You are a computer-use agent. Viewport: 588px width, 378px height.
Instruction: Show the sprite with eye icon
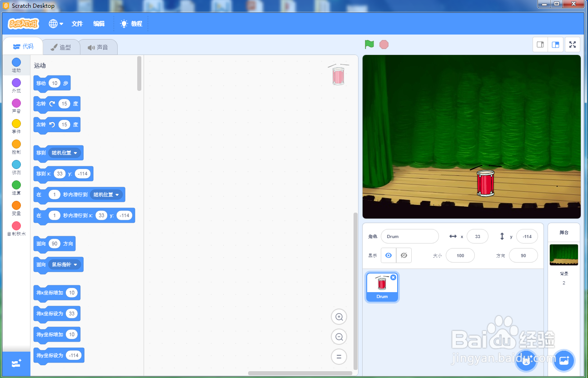click(389, 255)
